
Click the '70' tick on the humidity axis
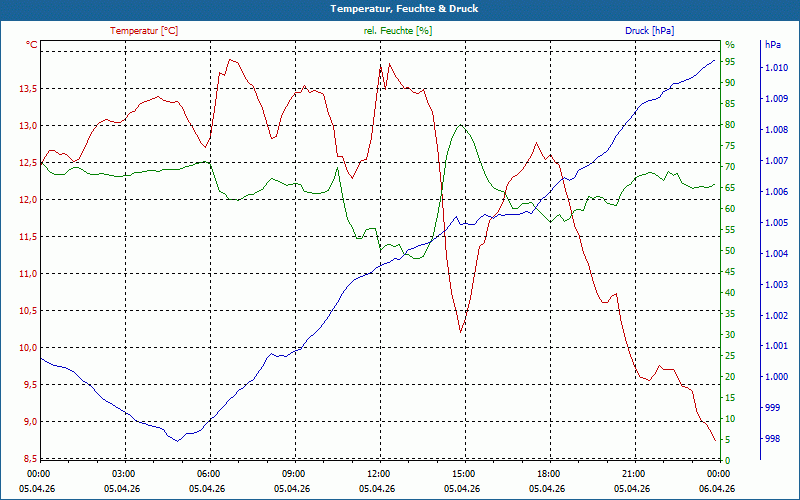tap(730, 167)
